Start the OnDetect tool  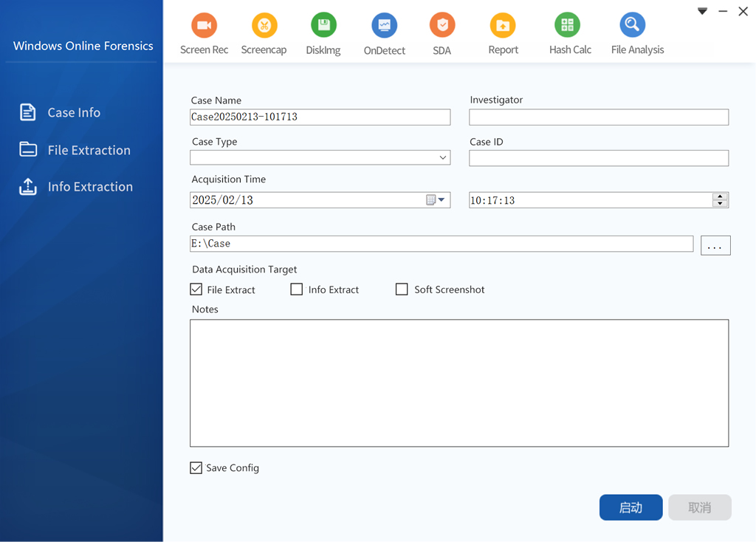(x=384, y=34)
